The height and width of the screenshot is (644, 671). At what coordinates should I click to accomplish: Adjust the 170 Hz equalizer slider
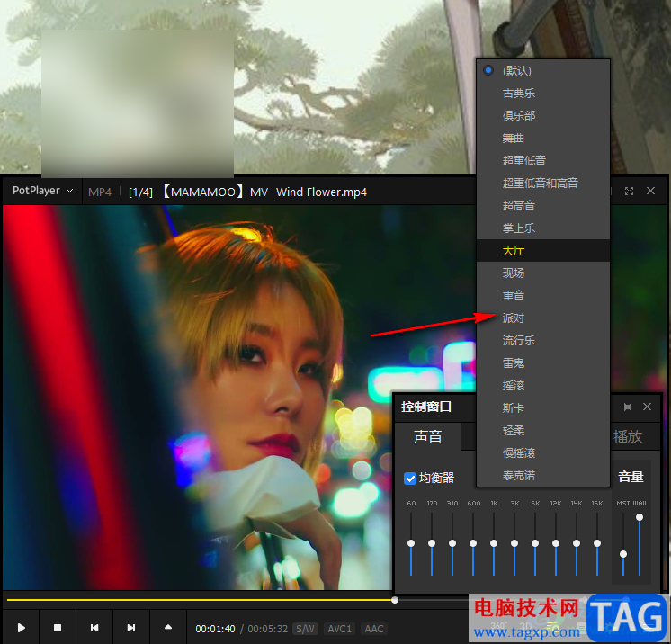pyautogui.click(x=432, y=543)
